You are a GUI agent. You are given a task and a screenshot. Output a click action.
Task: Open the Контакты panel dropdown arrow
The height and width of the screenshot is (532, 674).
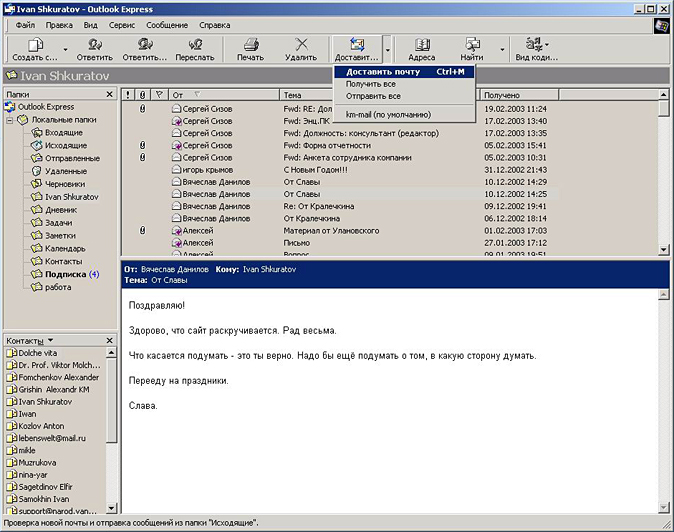(x=51, y=341)
